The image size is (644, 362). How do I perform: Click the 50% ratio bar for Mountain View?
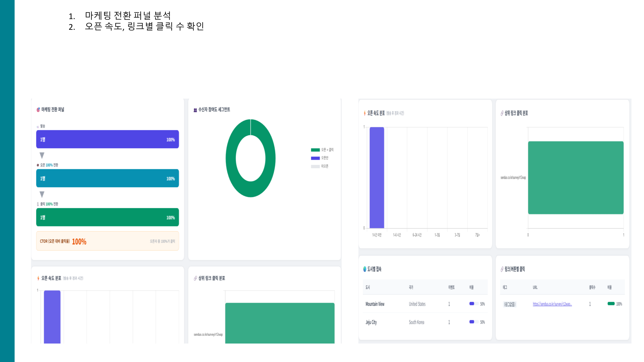point(474,304)
